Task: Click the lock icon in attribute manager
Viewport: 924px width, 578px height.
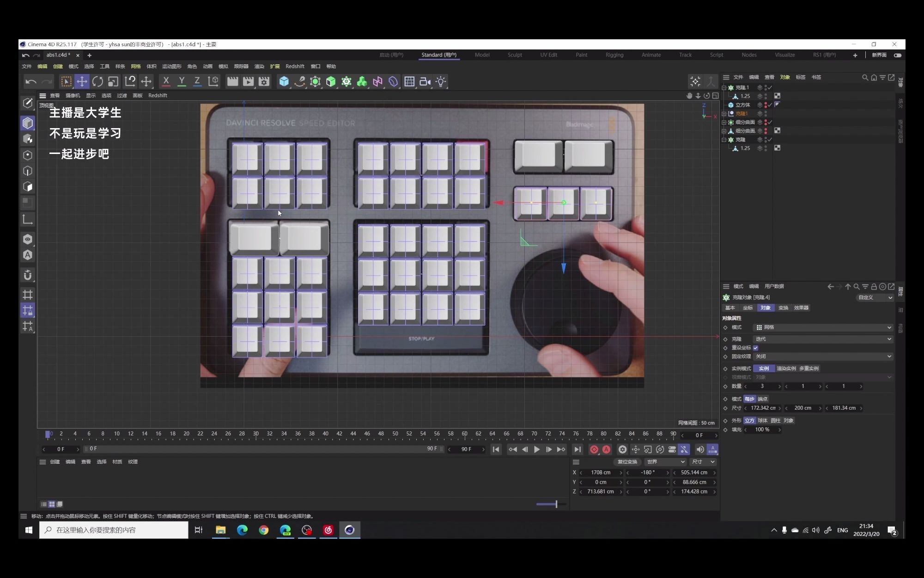Action: (x=874, y=287)
